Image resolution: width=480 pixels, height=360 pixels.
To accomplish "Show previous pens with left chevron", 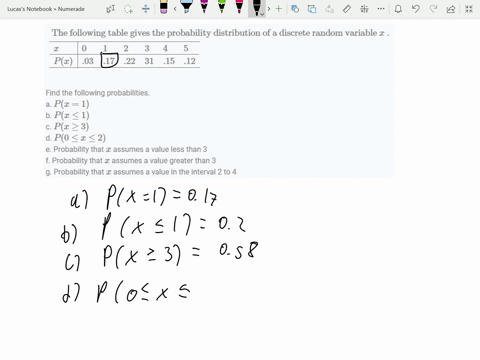I will click(x=175, y=9).
